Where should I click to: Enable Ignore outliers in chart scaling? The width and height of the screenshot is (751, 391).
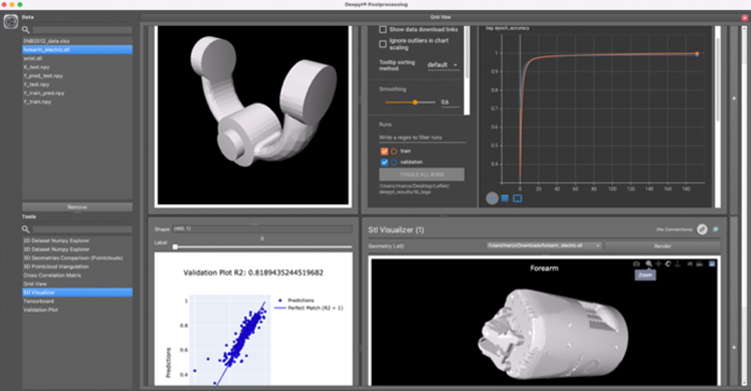point(383,44)
